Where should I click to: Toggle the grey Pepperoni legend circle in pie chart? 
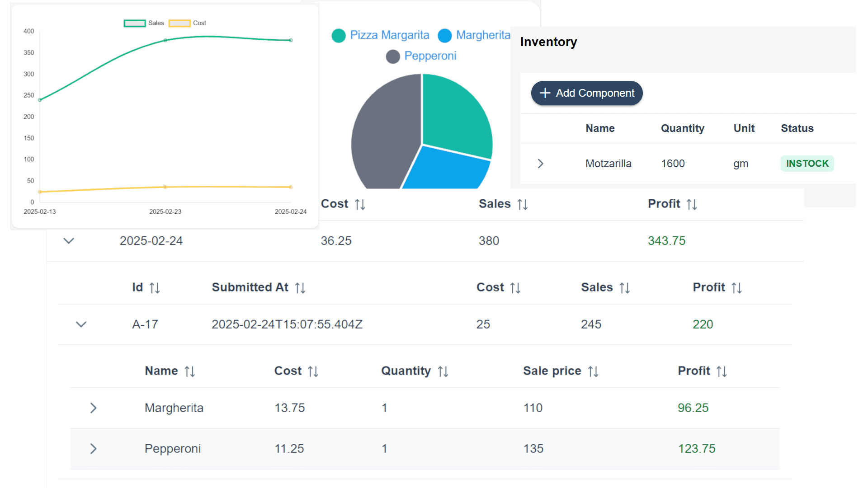click(393, 56)
